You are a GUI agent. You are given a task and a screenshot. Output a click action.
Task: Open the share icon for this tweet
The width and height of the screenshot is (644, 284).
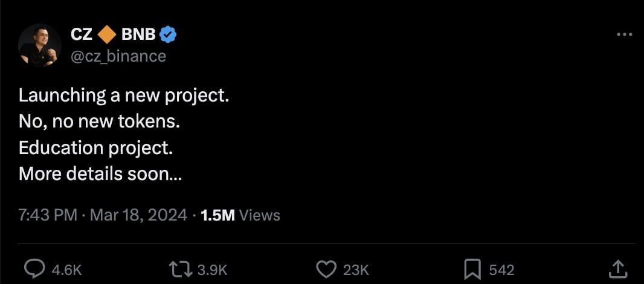coord(617,269)
